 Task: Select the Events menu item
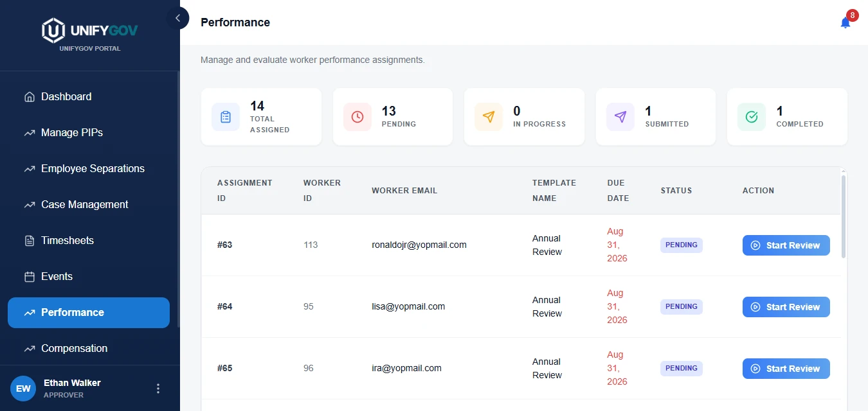tap(89, 277)
